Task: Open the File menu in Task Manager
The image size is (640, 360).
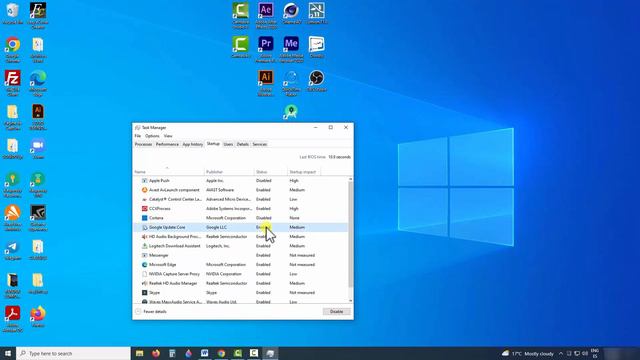Action: click(138, 136)
